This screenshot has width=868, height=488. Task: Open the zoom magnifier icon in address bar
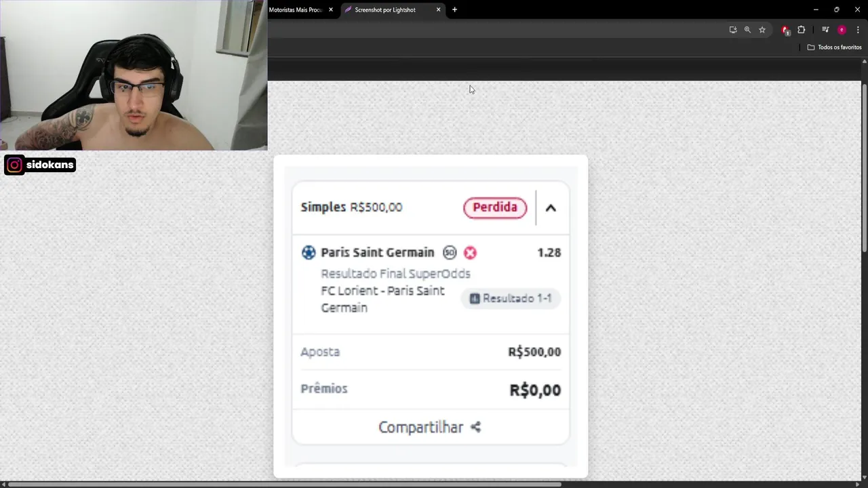click(747, 30)
